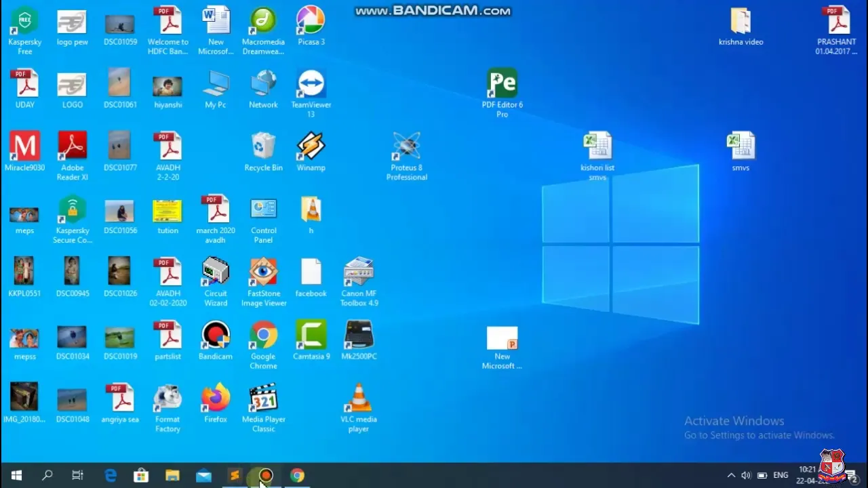Image resolution: width=868 pixels, height=488 pixels.
Task: Open hiyanshi photo thumbnail
Action: coord(167,94)
